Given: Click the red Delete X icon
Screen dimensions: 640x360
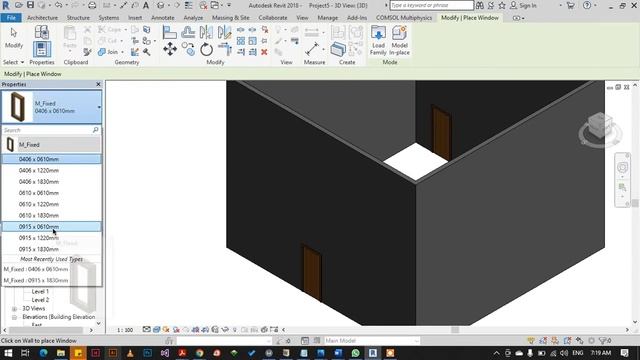Looking at the screenshot, I should coord(264,52).
